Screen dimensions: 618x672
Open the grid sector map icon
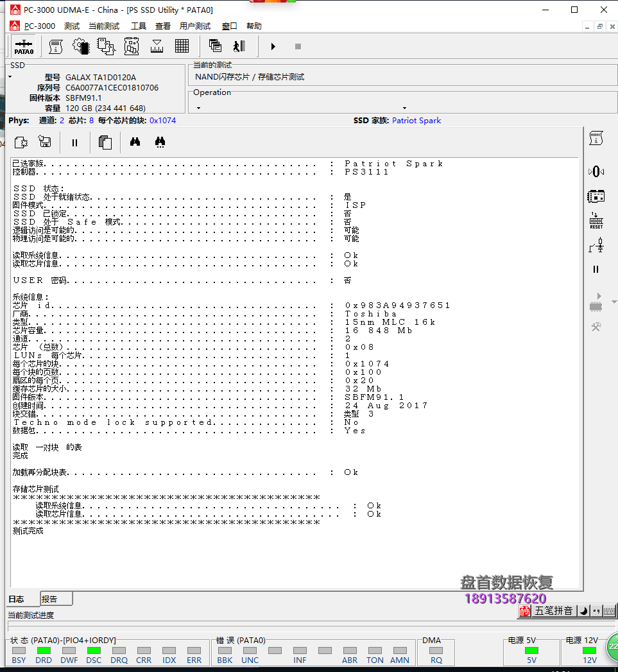pyautogui.click(x=182, y=46)
